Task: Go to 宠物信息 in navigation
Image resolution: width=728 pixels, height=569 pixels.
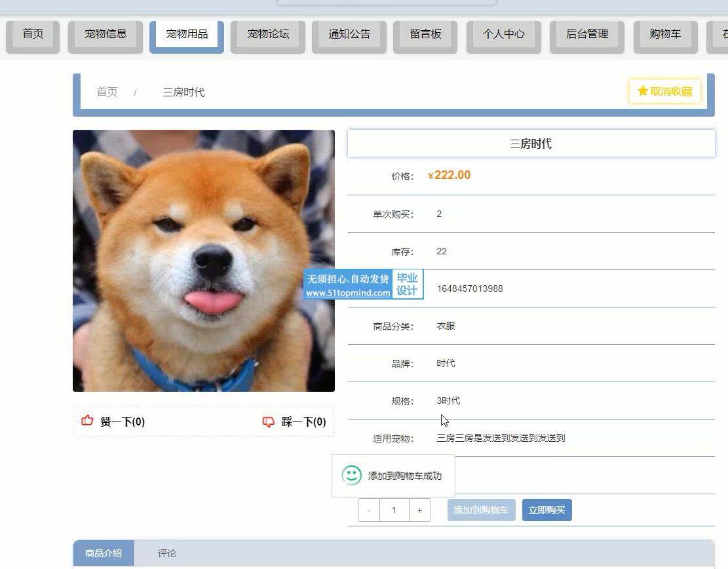Action: tap(105, 34)
